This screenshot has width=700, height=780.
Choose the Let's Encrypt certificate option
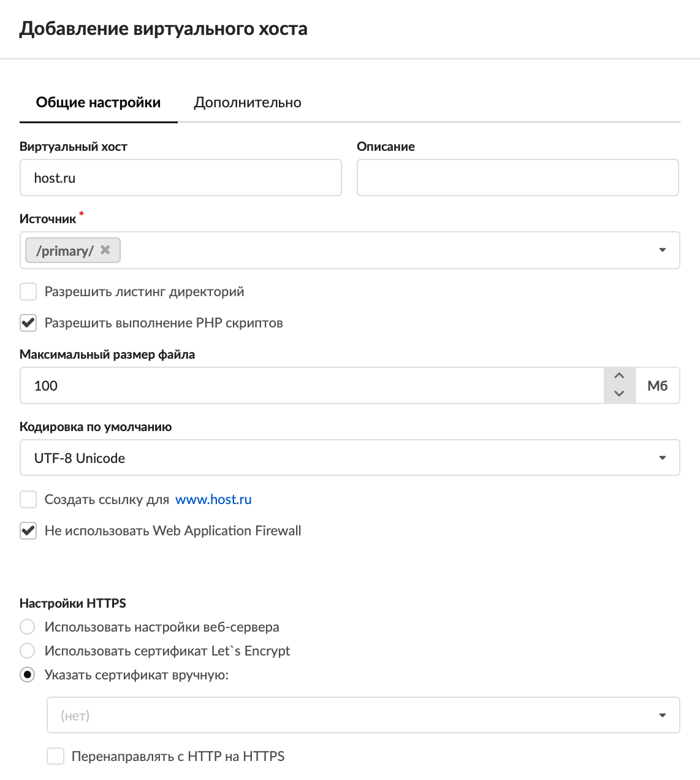click(x=28, y=651)
